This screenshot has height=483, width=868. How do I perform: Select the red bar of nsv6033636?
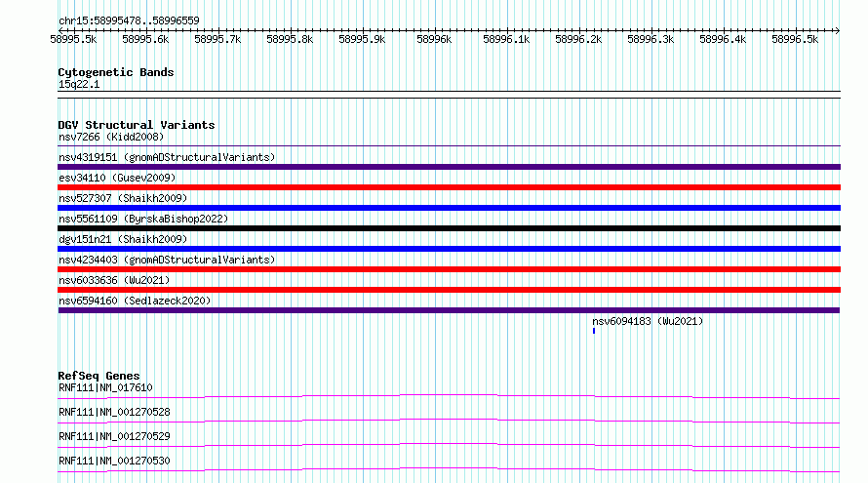(449, 290)
